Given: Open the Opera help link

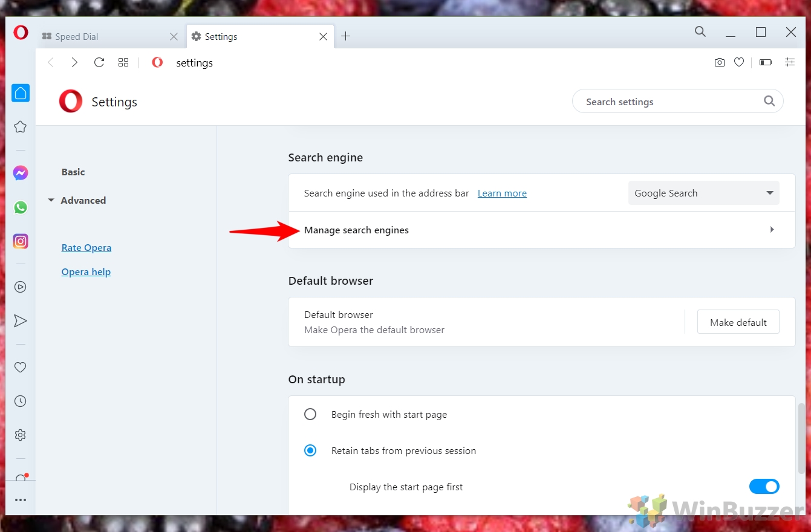Looking at the screenshot, I should (86, 271).
